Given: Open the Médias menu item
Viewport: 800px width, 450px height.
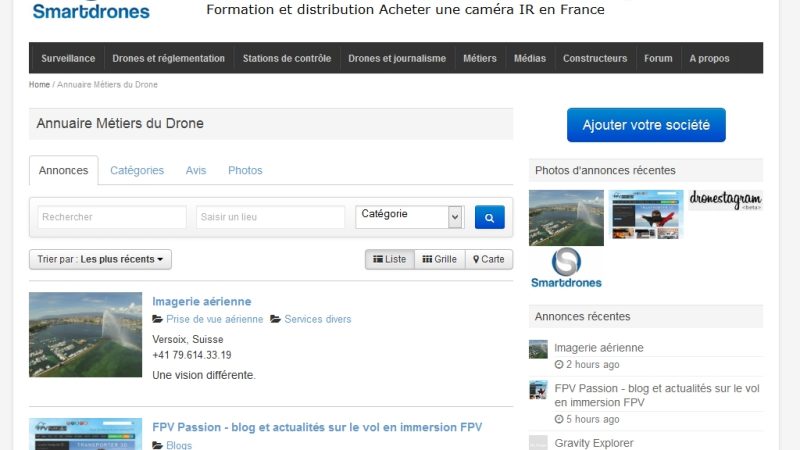Looking at the screenshot, I should [x=530, y=58].
